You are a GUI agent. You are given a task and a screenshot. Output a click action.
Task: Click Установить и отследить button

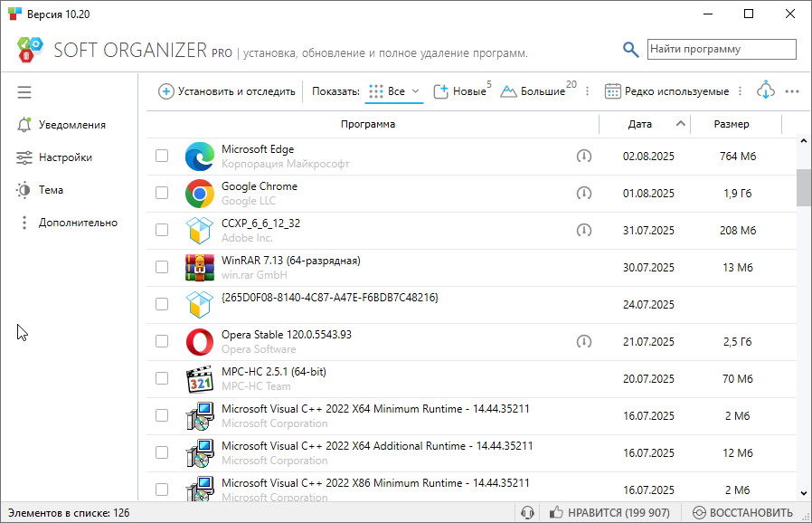coord(226,91)
